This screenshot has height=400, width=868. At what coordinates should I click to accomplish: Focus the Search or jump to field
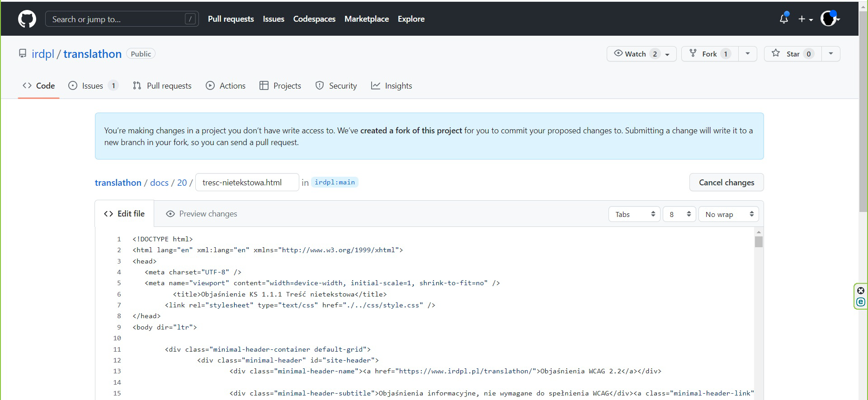122,19
